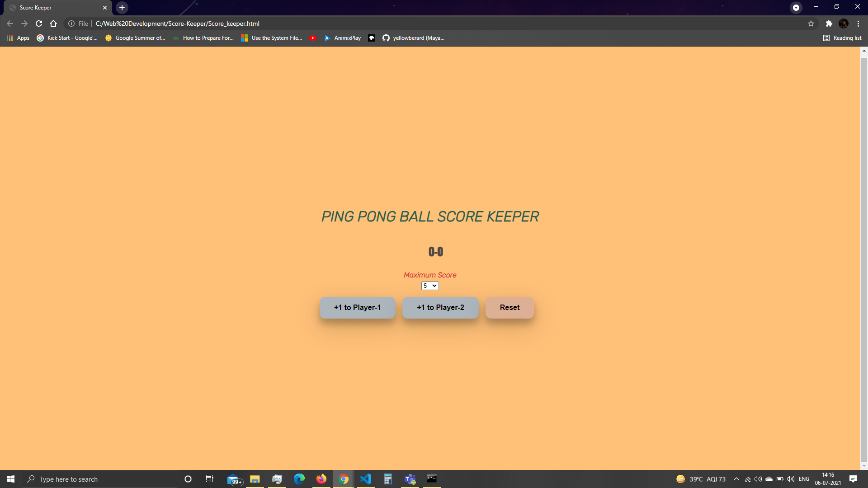Close the Score Keeper tab
The height and width of the screenshot is (488, 868).
click(105, 8)
